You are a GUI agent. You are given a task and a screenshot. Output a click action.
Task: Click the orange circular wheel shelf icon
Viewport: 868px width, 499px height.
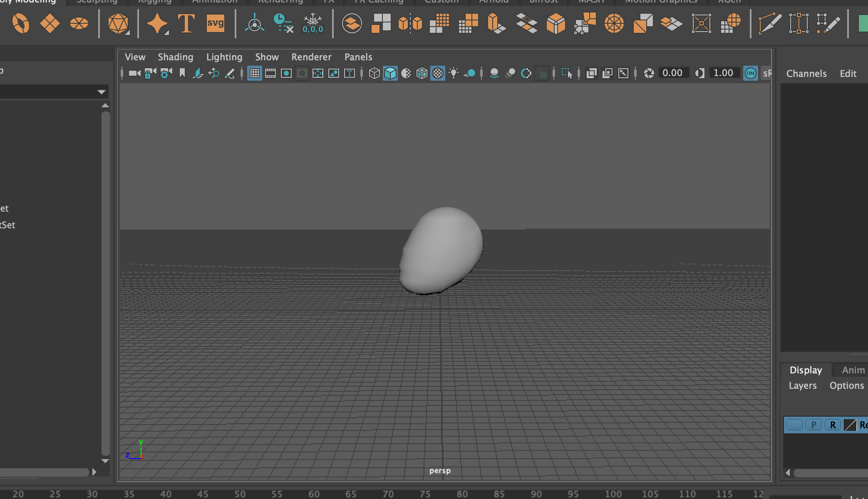[614, 23]
